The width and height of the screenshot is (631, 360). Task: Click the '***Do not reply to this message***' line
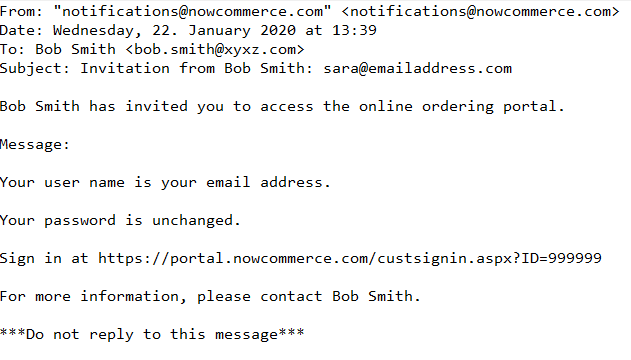[152, 334]
